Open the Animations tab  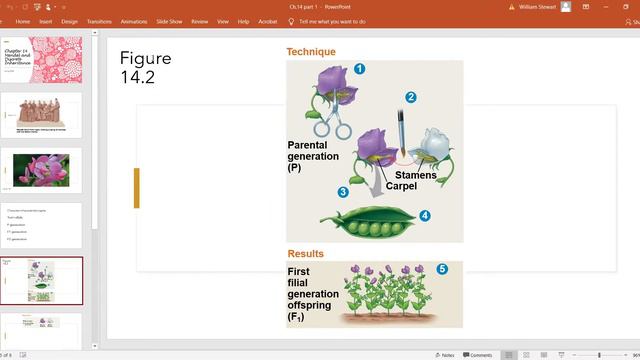tap(134, 22)
